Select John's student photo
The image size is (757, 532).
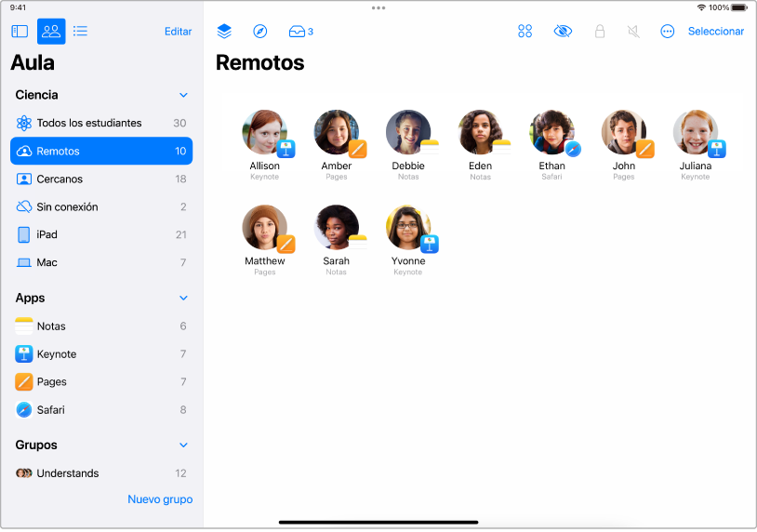(624, 132)
